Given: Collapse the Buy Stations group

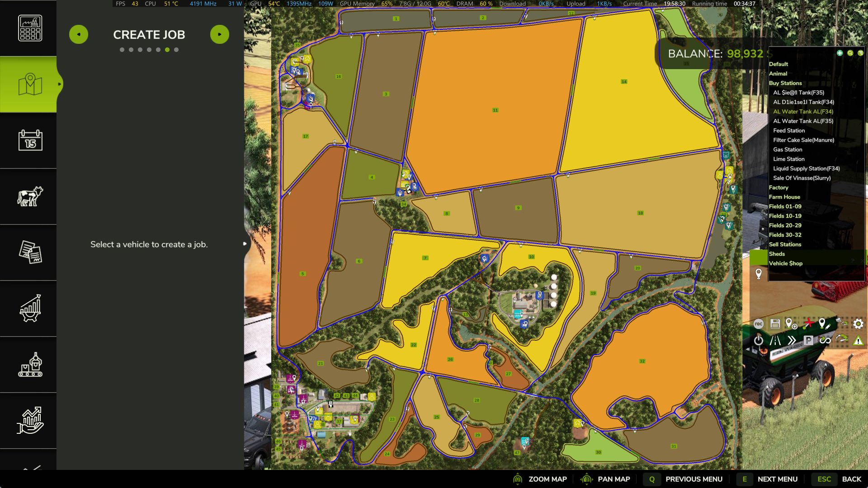Looking at the screenshot, I should tap(785, 83).
